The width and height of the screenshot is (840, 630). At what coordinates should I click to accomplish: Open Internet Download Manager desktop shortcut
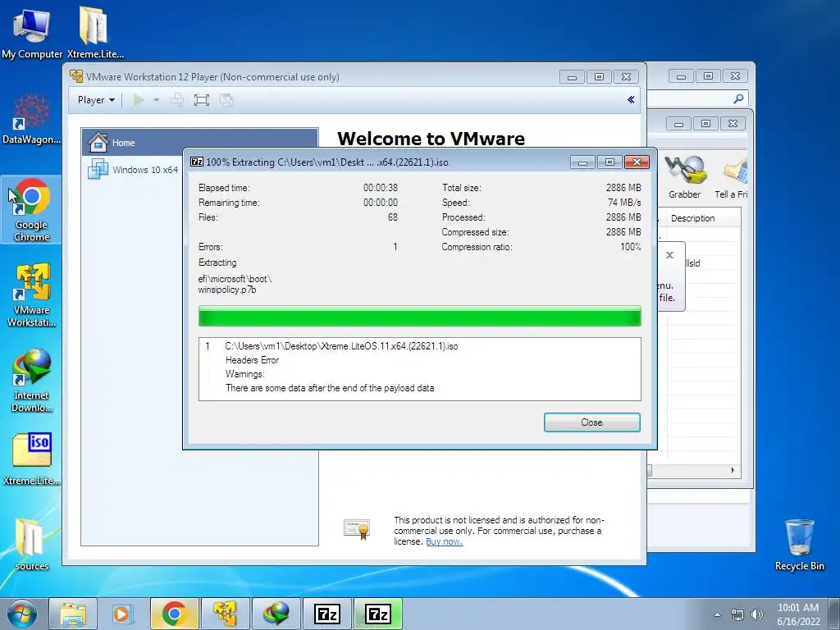[32, 381]
